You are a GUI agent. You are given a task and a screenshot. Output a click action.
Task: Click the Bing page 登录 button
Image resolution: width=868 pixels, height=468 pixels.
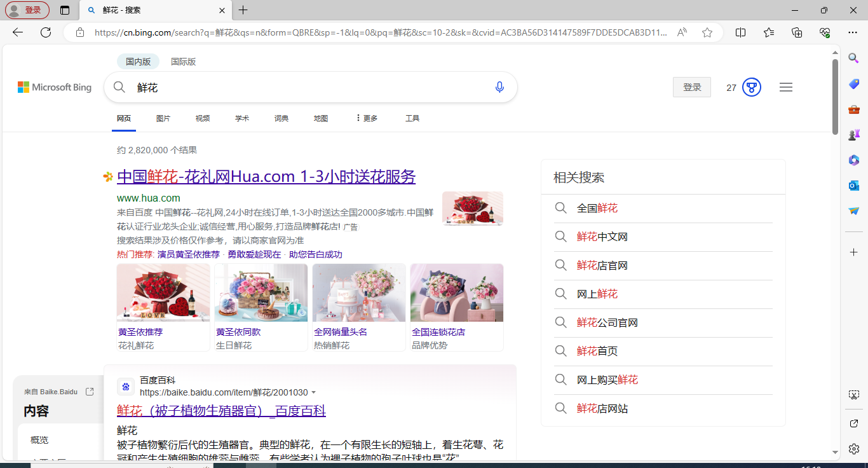692,87
